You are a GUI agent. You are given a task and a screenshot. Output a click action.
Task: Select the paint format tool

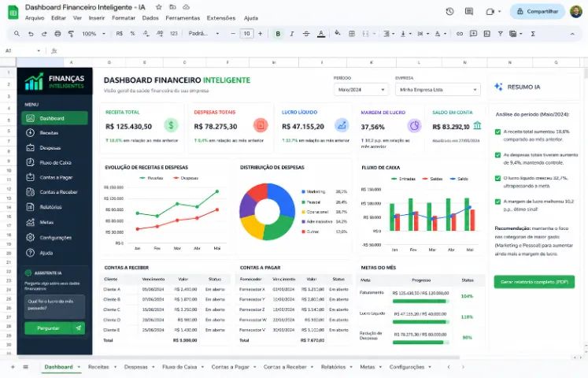(71, 34)
